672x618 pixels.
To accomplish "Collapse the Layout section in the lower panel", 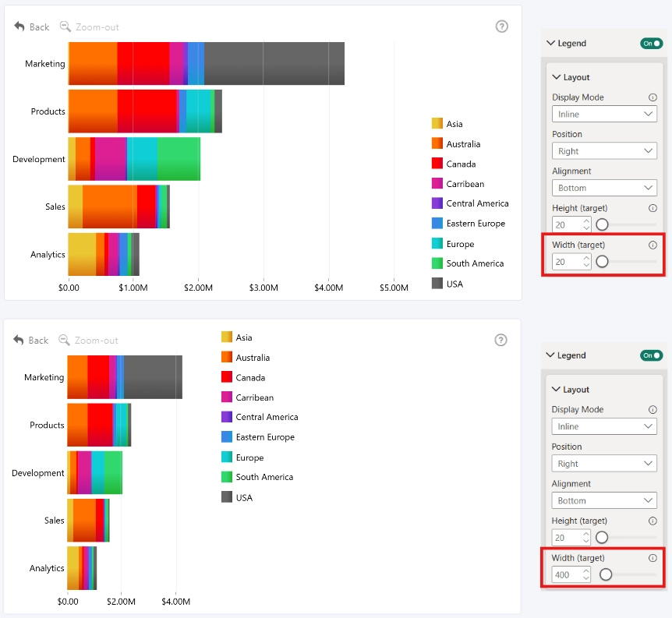I will [x=556, y=389].
